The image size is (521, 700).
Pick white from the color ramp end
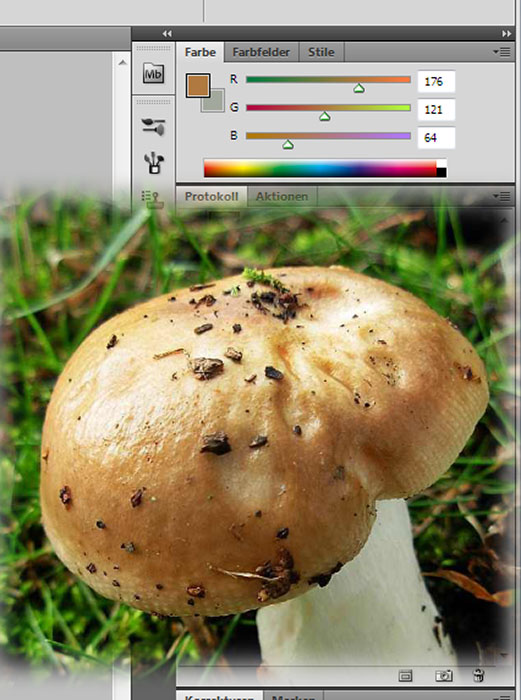pyautogui.click(x=441, y=164)
